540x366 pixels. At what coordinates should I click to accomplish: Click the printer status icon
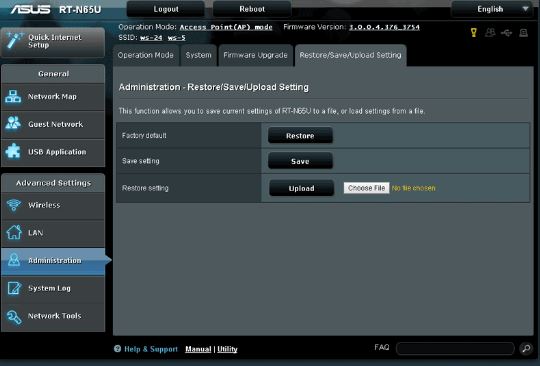pyautogui.click(x=523, y=33)
